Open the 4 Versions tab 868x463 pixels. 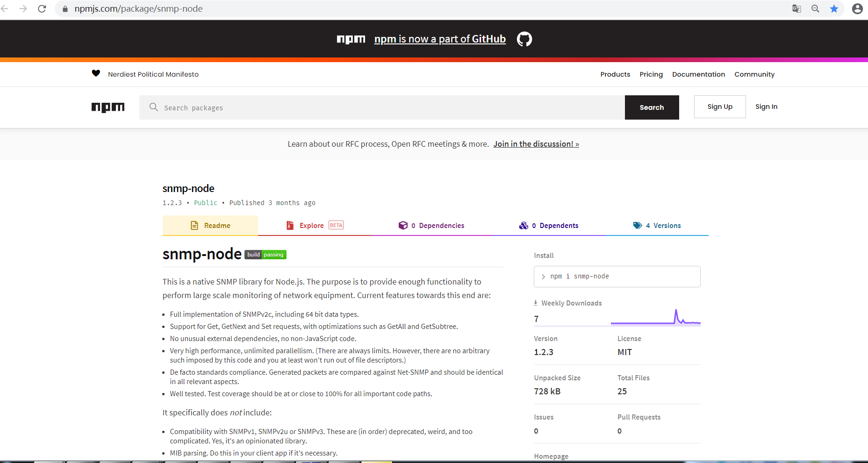pyautogui.click(x=657, y=225)
